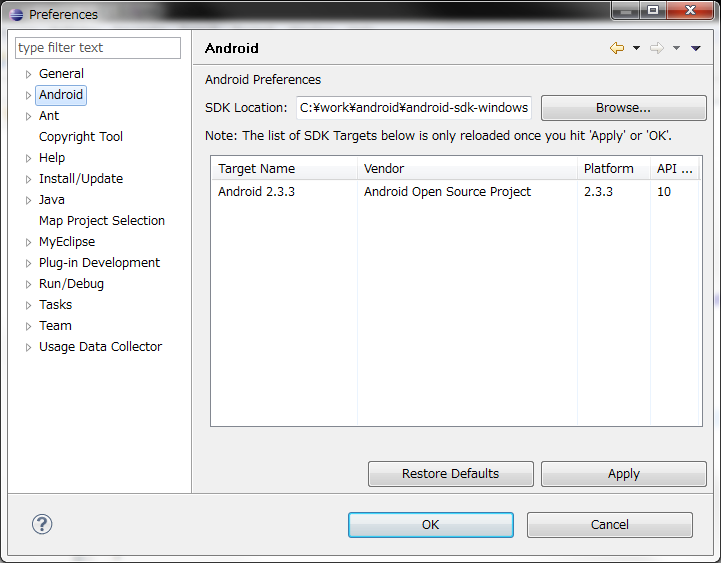Open Copyright Tool preferences

tap(81, 137)
